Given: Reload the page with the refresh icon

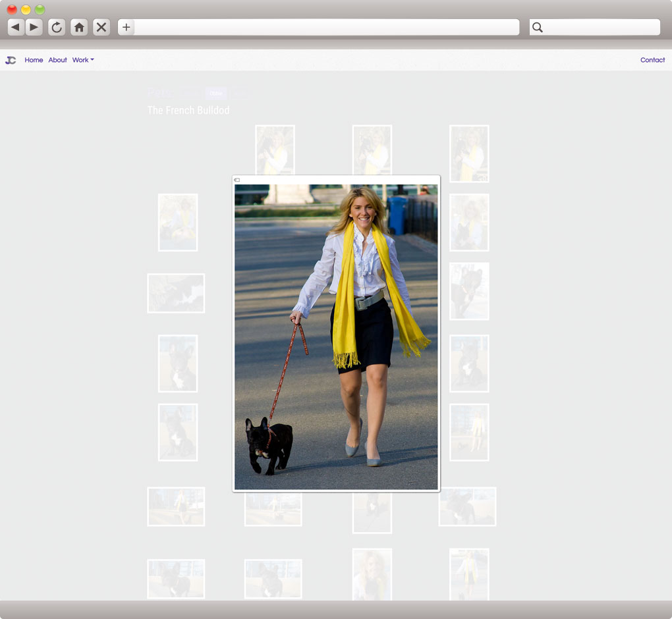Looking at the screenshot, I should [57, 27].
